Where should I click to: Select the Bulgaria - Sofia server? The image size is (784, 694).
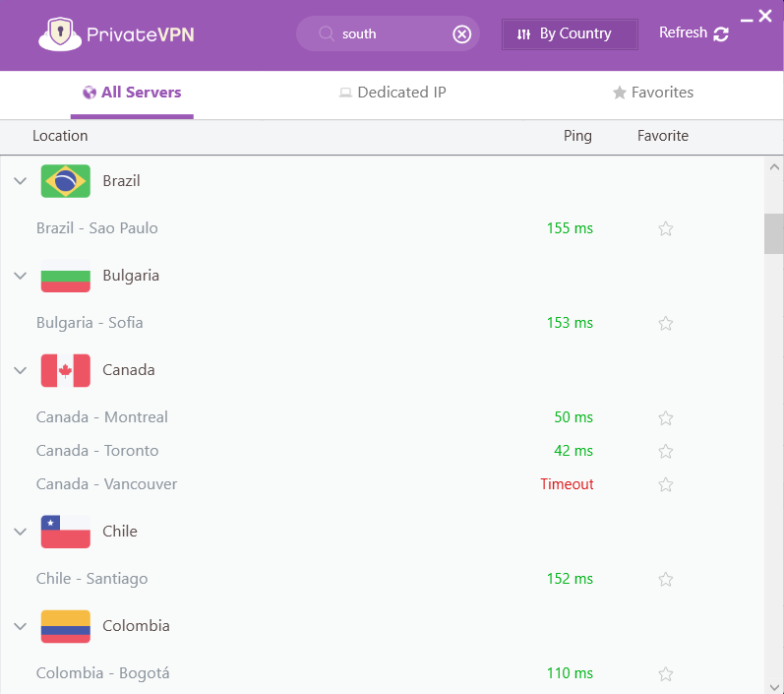pyautogui.click(x=90, y=323)
